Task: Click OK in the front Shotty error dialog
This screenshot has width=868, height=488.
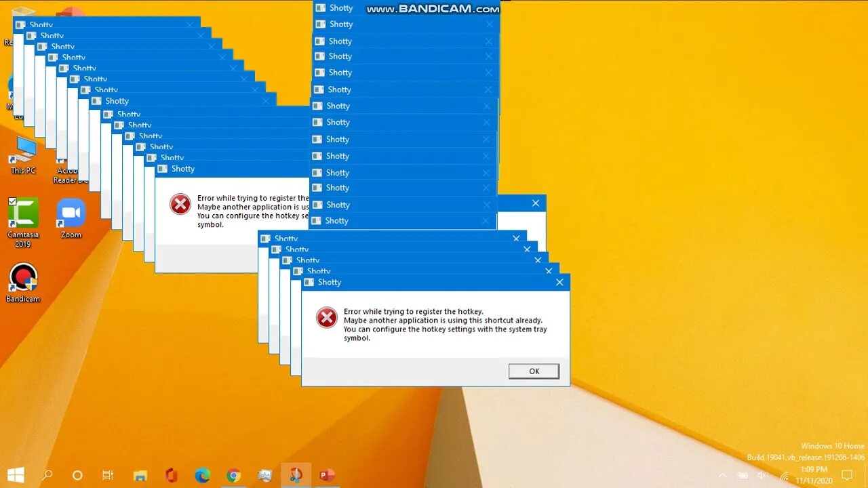Action: coord(534,371)
